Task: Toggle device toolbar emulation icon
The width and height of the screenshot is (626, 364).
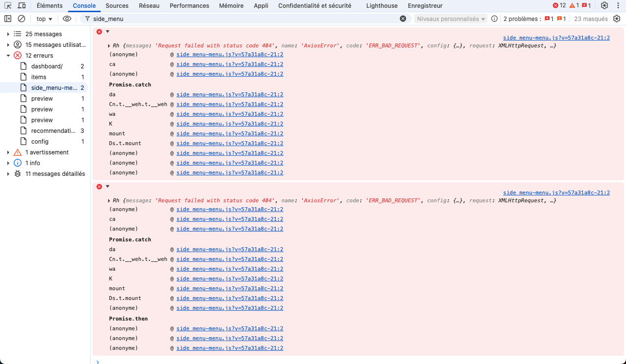Action: click(22, 6)
